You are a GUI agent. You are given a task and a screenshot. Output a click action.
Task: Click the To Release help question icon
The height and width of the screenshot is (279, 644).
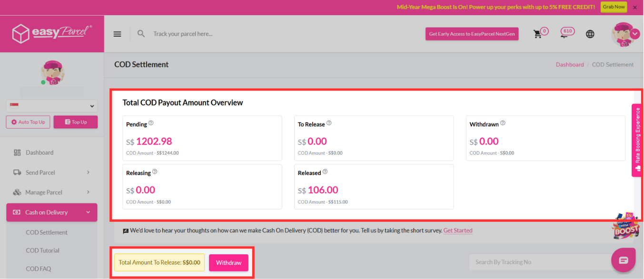tap(329, 123)
